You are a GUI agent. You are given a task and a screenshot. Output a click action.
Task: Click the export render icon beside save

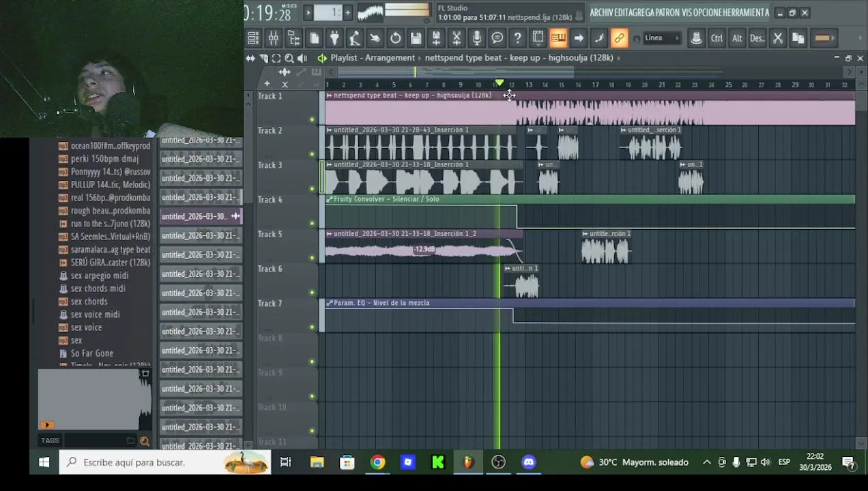[x=436, y=38]
